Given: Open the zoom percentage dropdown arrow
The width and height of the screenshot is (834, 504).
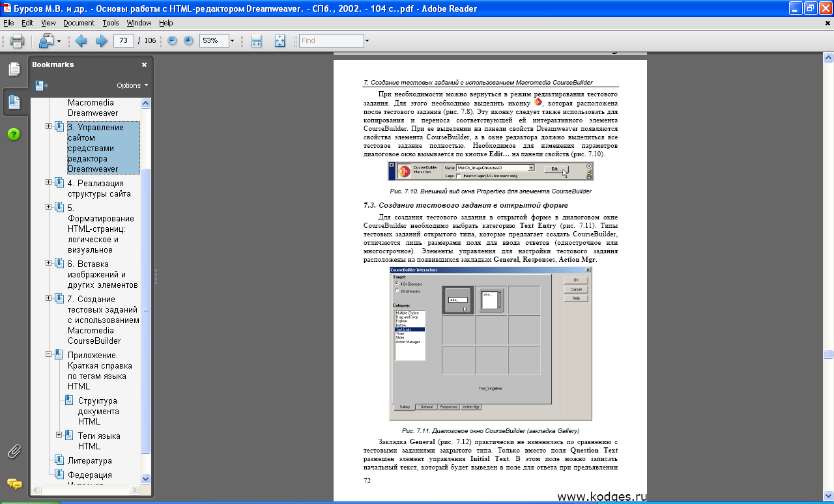Looking at the screenshot, I should click(232, 41).
